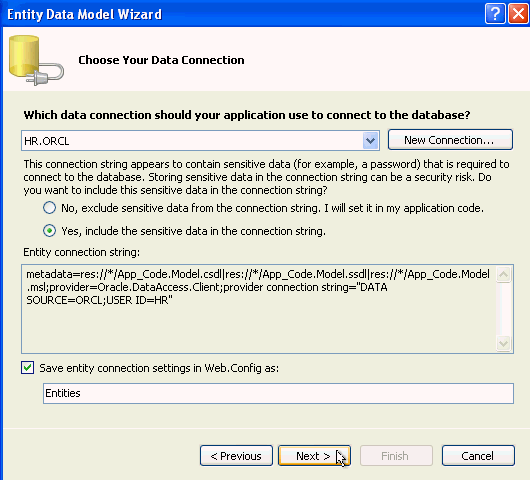Open the New Connection dialog

(450, 140)
